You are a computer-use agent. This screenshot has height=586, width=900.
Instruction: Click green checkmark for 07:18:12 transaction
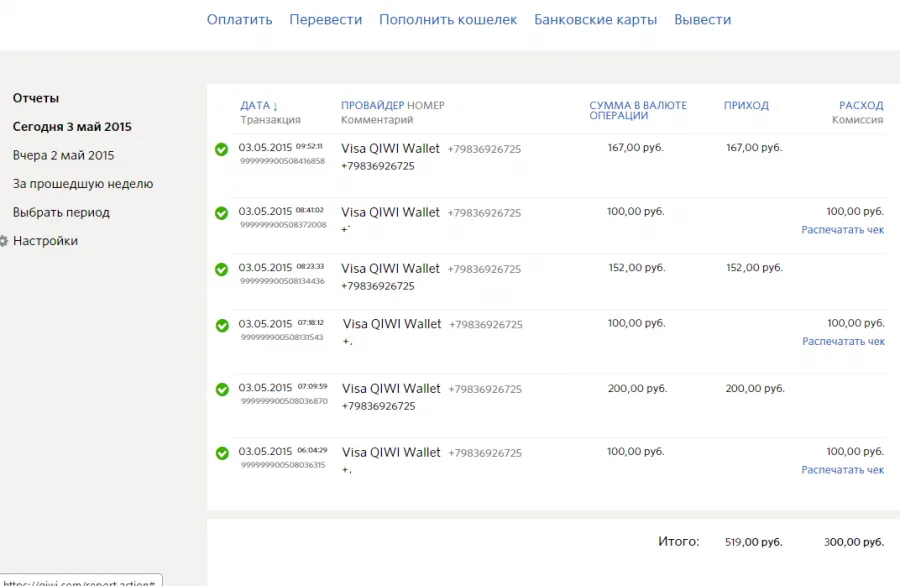pos(222,326)
